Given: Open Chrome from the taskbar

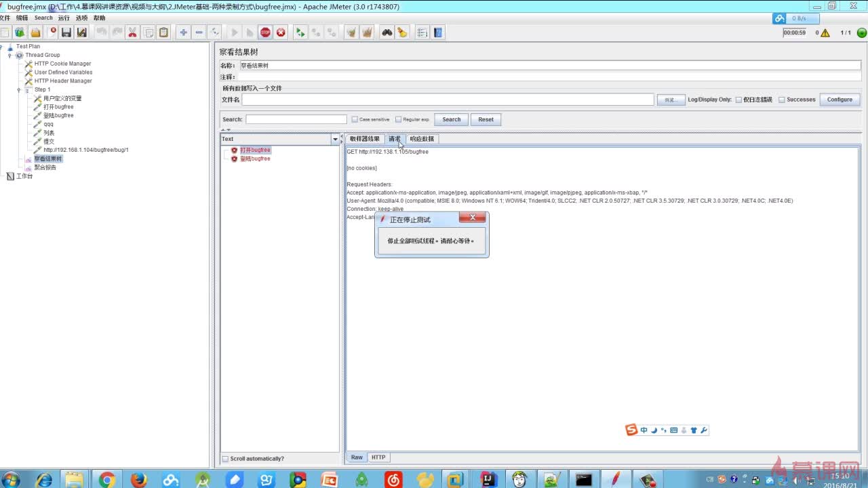Looking at the screenshot, I should [107, 480].
